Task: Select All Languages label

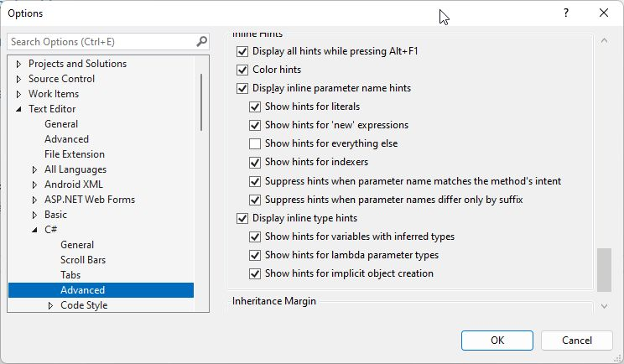Action: click(x=75, y=169)
